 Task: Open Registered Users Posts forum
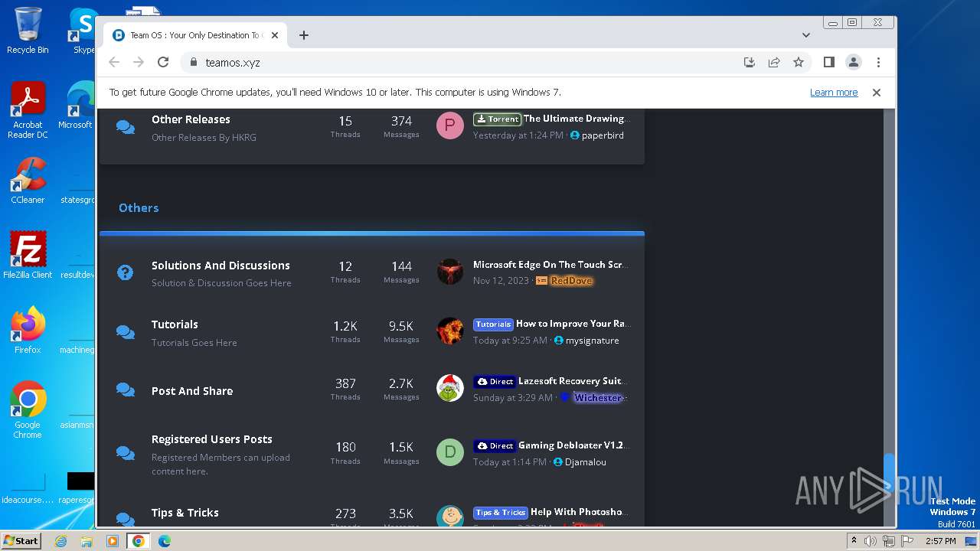pos(212,439)
